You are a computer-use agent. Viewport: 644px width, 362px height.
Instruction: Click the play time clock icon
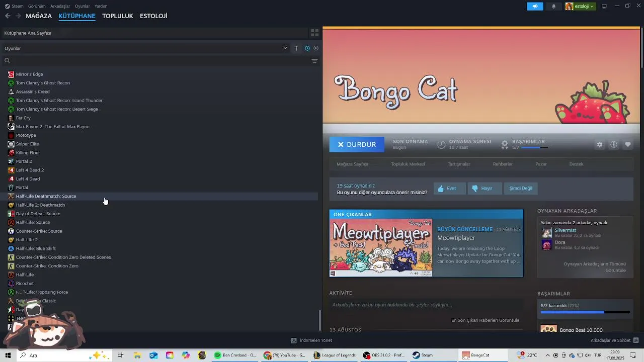(441, 144)
